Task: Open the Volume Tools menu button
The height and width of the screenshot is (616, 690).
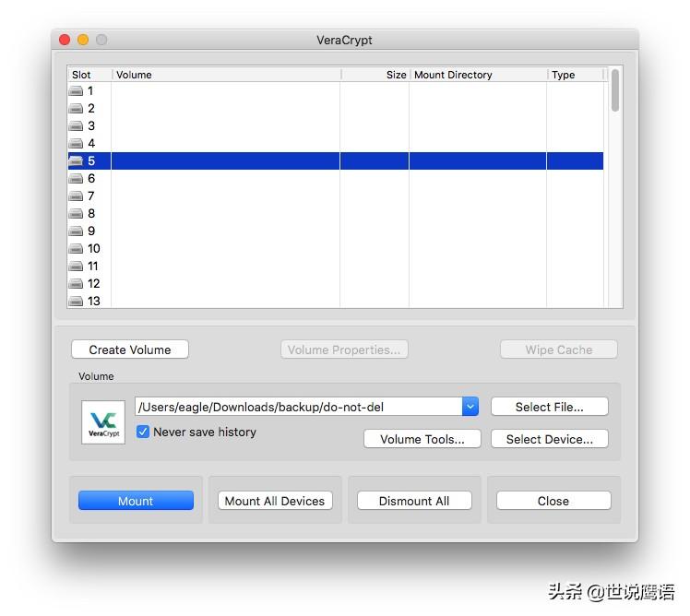Action: (x=422, y=439)
